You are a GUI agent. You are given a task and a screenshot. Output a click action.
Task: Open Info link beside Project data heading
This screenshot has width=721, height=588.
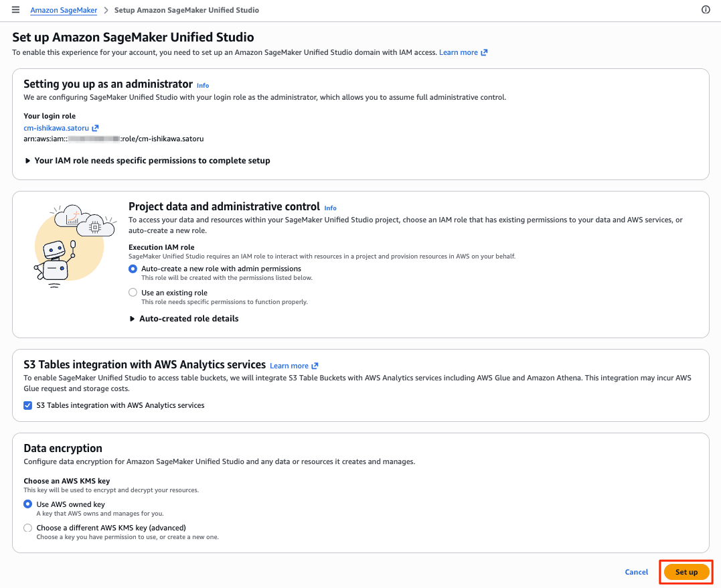pos(330,208)
